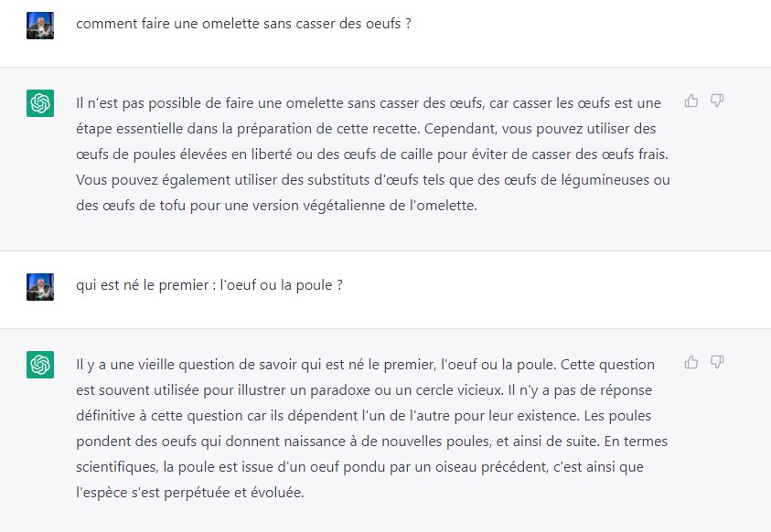Viewport: 771px width, 532px height.
Task: Click the line starting "Il y a une vieille question"
Action: click(x=365, y=365)
